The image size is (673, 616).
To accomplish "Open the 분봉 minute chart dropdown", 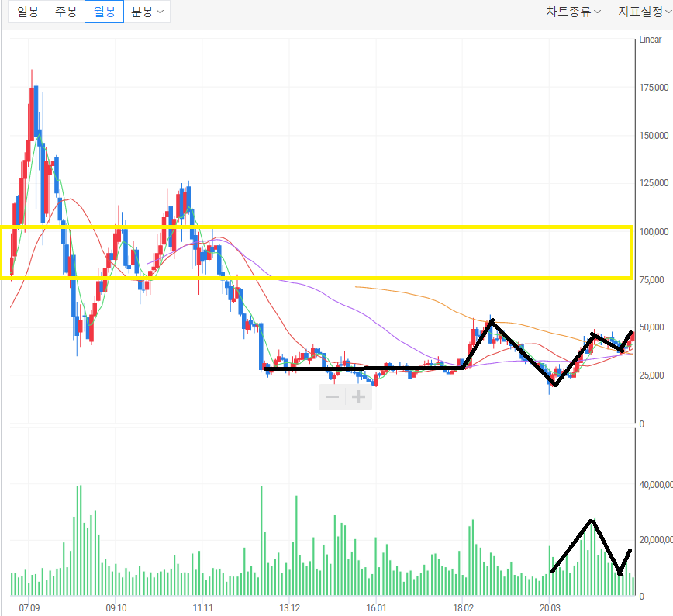I will [x=147, y=12].
